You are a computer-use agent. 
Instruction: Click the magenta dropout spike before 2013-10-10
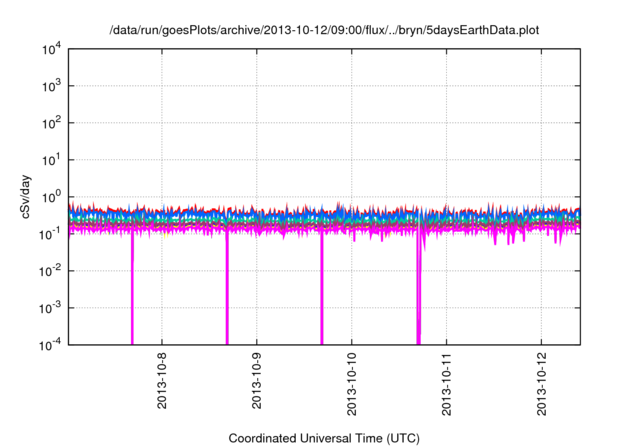[322, 288]
